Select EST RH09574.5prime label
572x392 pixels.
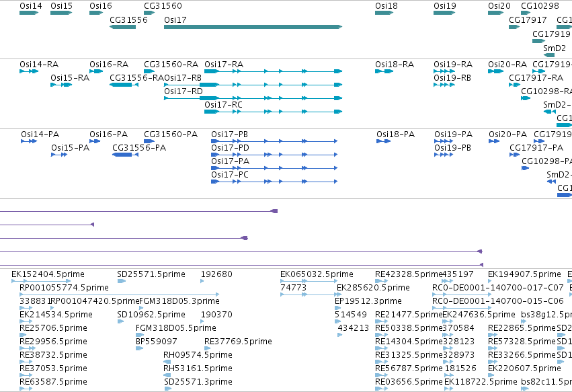198,355
